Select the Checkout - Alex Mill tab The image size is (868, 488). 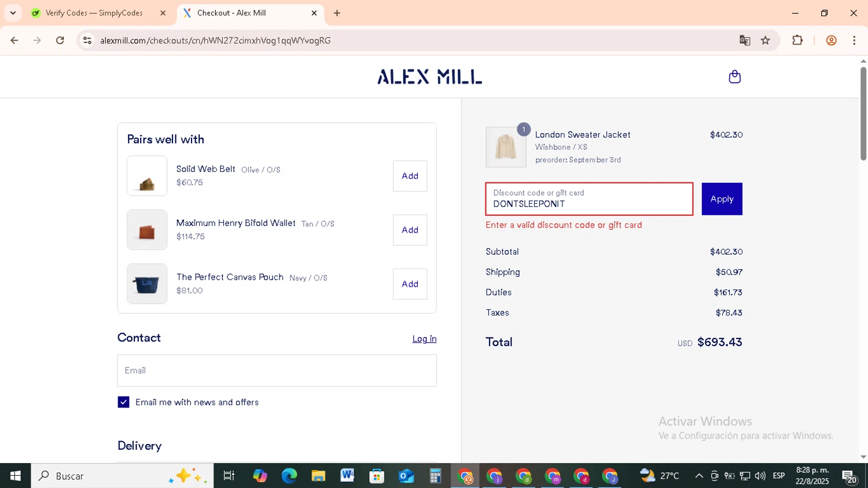pos(251,13)
